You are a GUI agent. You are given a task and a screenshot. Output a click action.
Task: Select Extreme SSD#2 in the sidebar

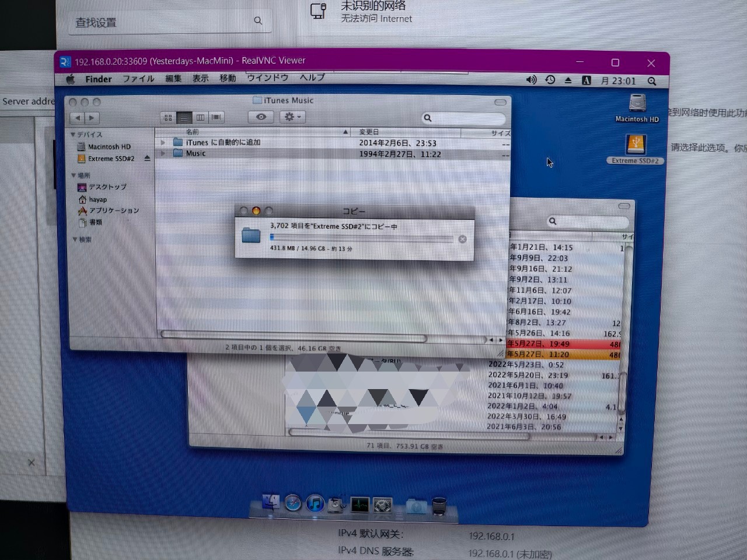106,159
